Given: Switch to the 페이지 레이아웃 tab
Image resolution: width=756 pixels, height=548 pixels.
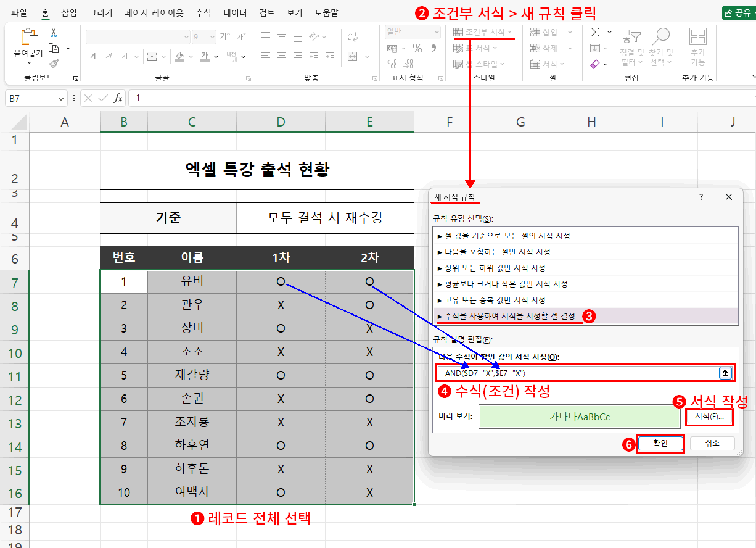Looking at the screenshot, I should pyautogui.click(x=154, y=12).
